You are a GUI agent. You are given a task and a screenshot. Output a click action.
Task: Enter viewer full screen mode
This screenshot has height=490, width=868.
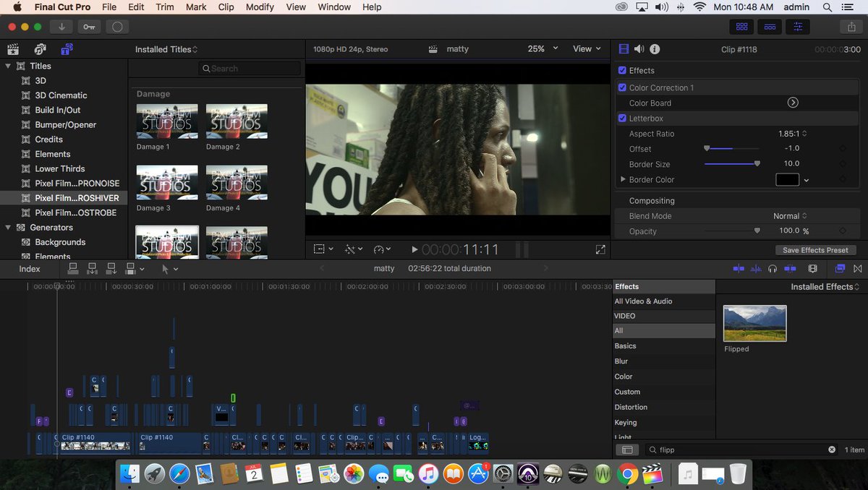[600, 249]
